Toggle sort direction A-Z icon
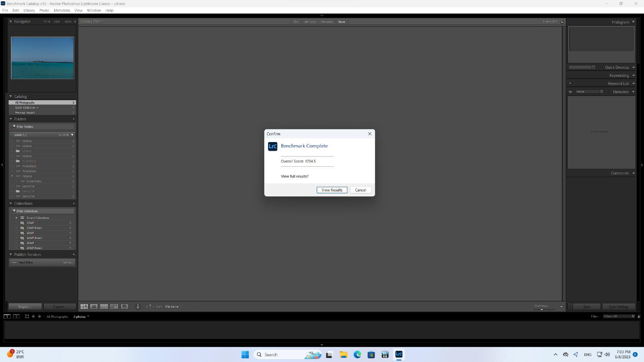 (x=150, y=307)
